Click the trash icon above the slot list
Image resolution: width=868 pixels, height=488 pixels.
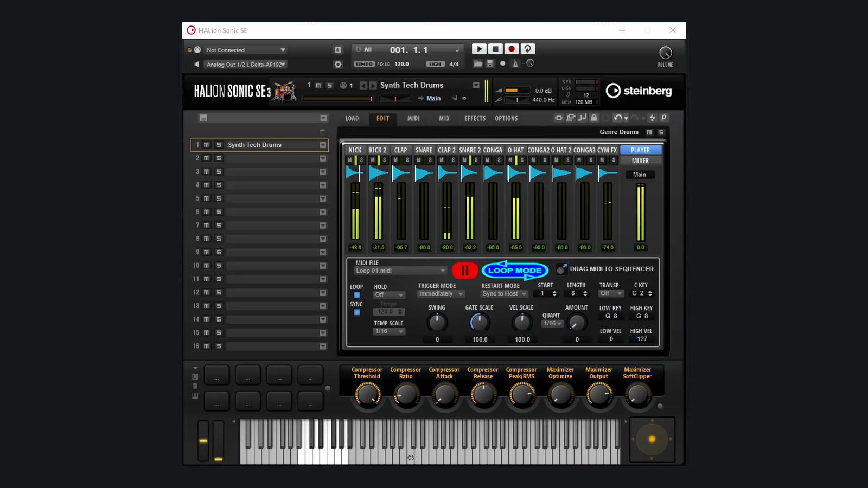tap(322, 132)
